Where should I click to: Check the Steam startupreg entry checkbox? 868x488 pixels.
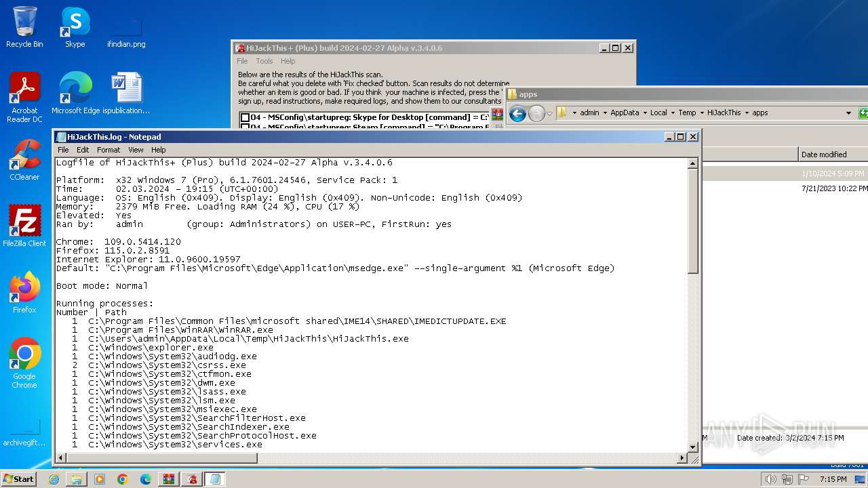point(245,127)
